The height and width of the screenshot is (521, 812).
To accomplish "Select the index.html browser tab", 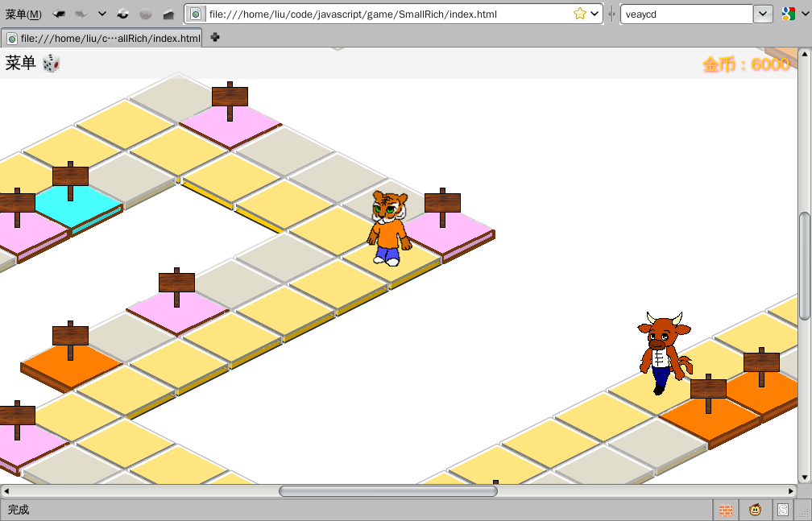I will click(x=102, y=38).
